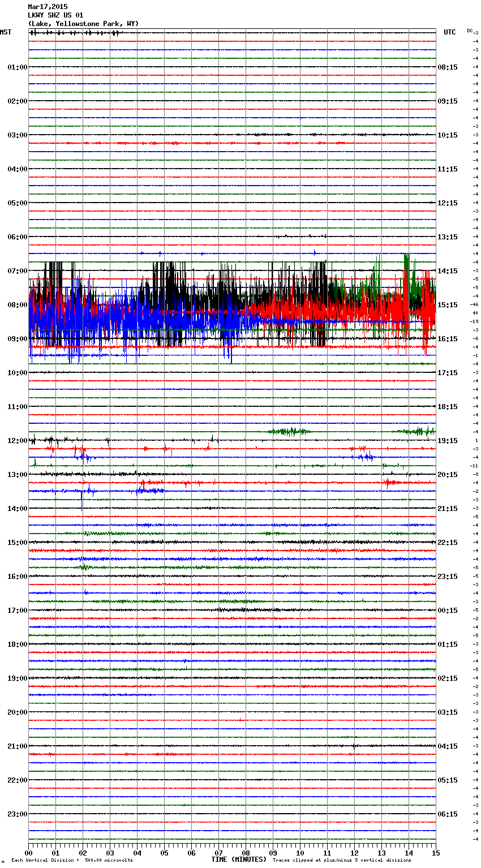
Task: Click the 16:15 UTC time label
Action: (x=448, y=339)
